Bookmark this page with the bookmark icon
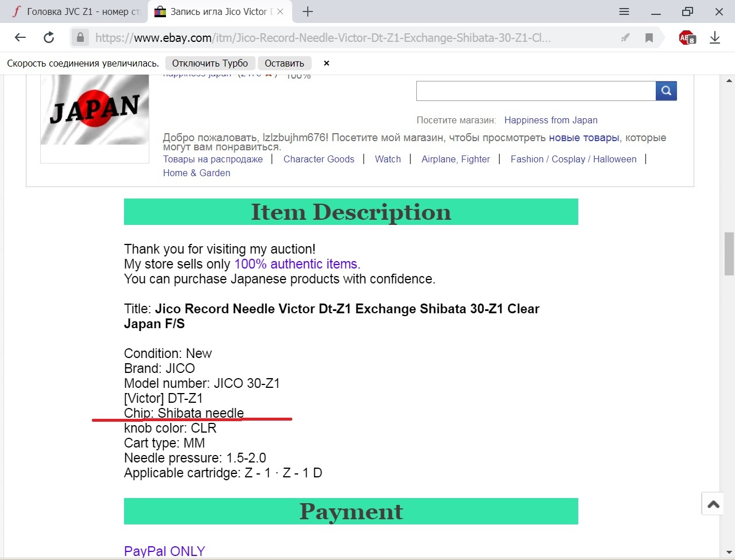The height and width of the screenshot is (560, 735). pyautogui.click(x=649, y=38)
